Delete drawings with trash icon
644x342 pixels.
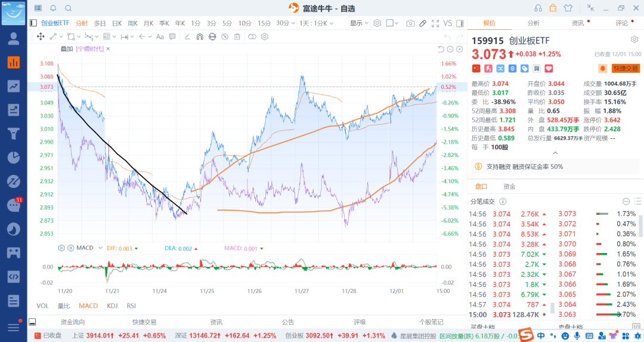pos(237,36)
